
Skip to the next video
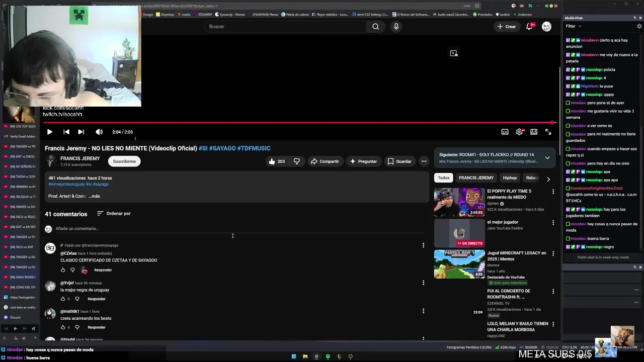tap(81, 132)
